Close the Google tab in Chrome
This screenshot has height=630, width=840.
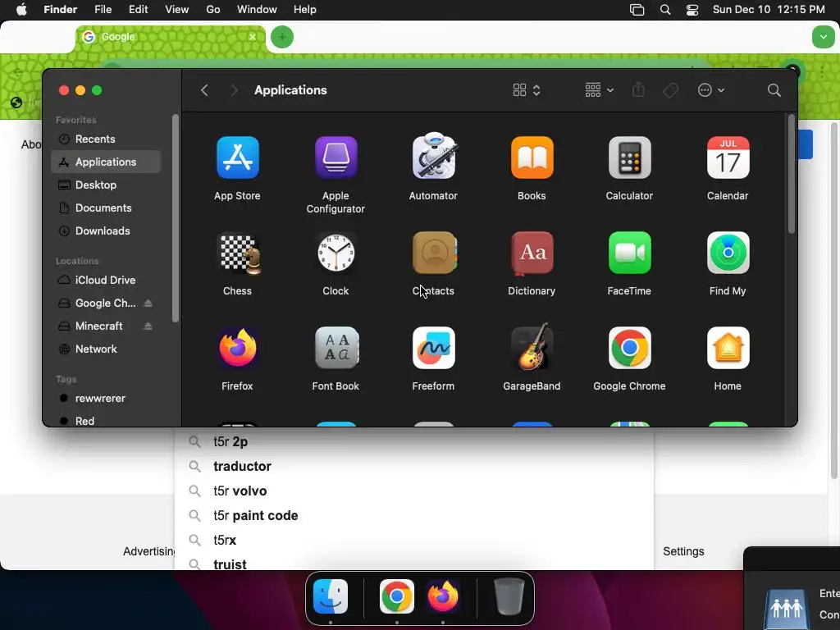(x=253, y=37)
